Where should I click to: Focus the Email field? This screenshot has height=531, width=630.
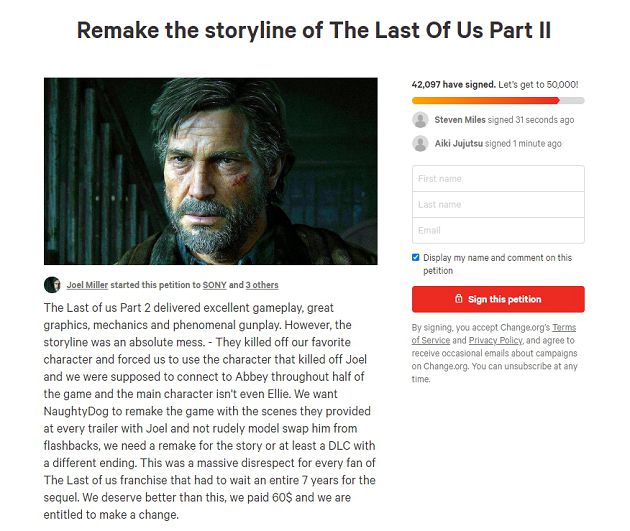(498, 231)
